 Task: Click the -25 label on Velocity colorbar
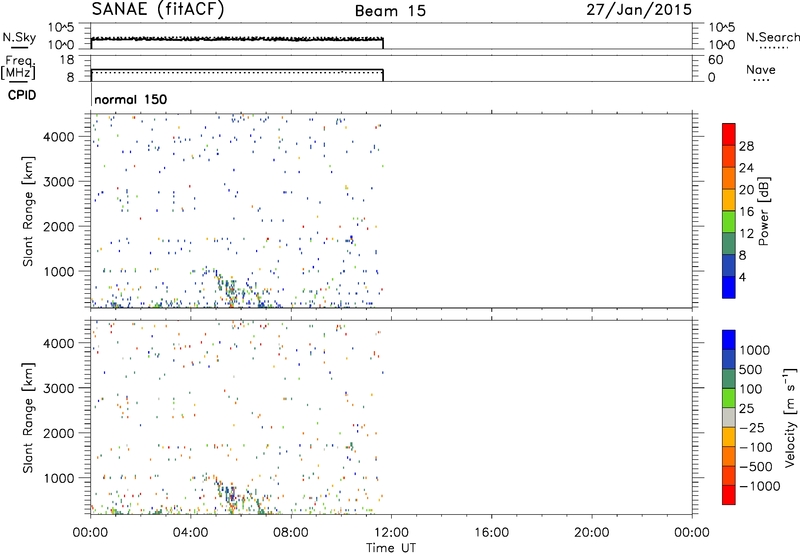click(751, 427)
